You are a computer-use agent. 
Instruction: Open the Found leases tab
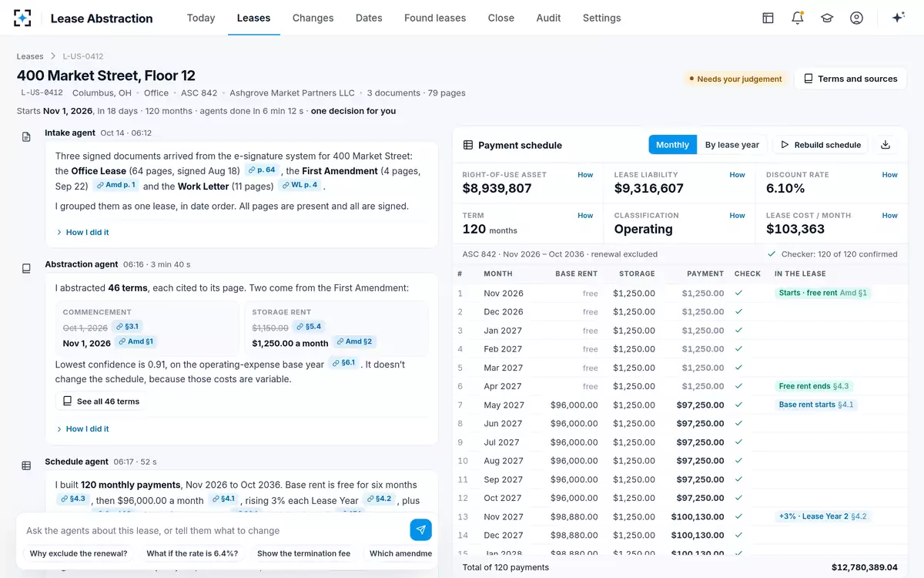(x=435, y=18)
